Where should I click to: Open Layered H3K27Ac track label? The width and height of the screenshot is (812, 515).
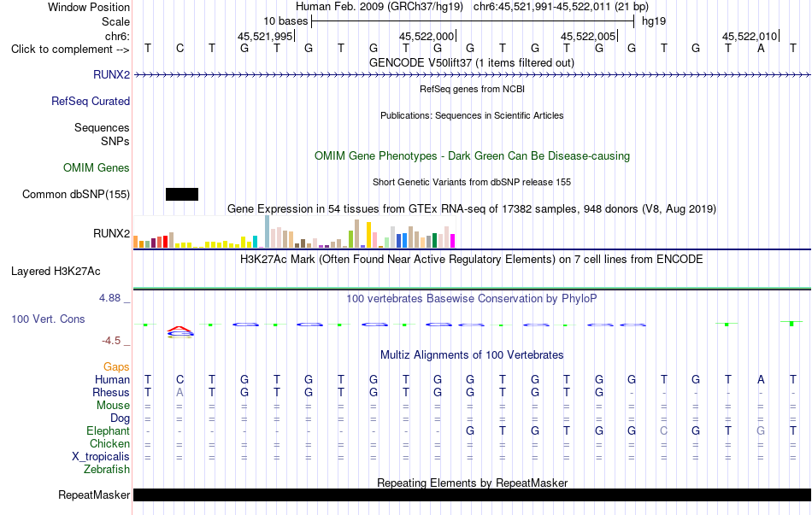[x=56, y=272]
